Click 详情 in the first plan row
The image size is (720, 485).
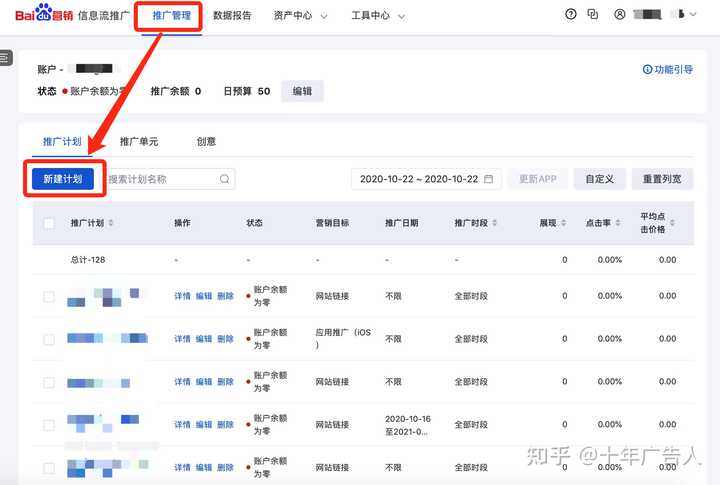tap(182, 296)
